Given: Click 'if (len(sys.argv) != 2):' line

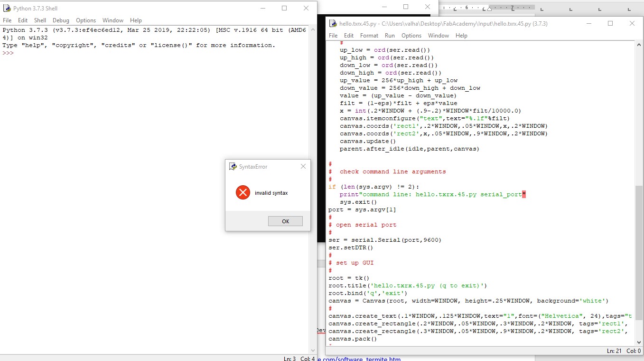Looking at the screenshot, I should coord(373,187).
